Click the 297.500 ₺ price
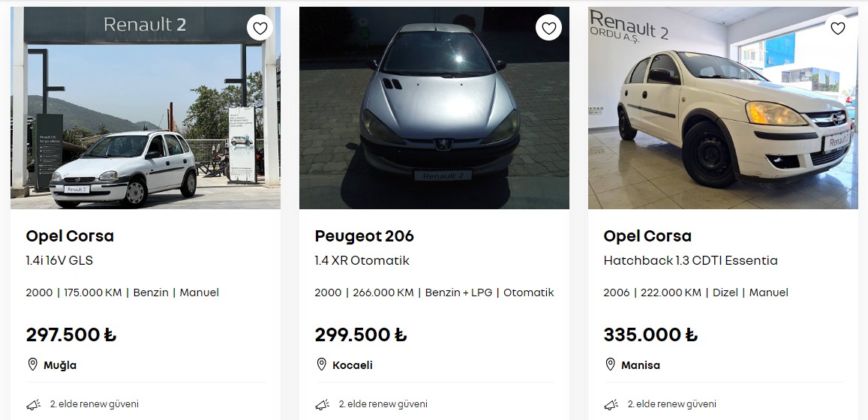The width and height of the screenshot is (868, 420). pyautogui.click(x=71, y=334)
